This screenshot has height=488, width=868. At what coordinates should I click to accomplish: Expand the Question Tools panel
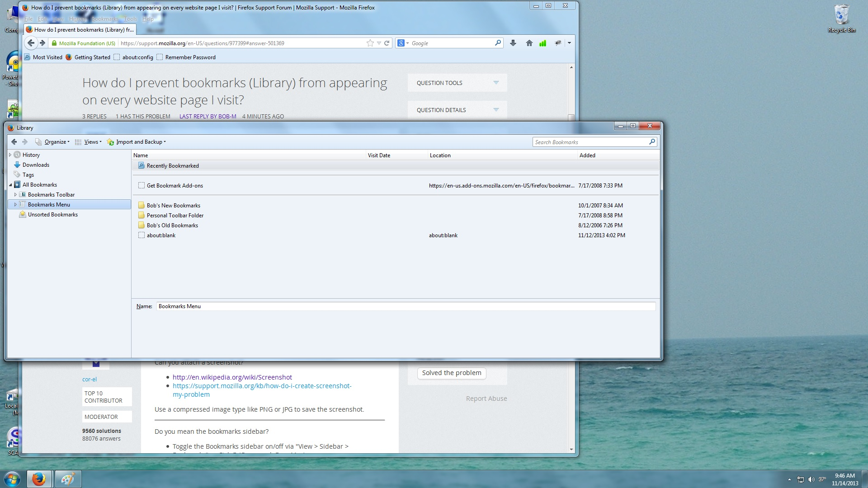coord(457,83)
